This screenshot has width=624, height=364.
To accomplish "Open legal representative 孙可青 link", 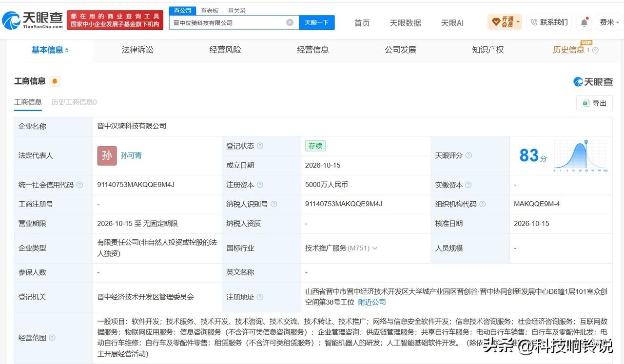I will click(131, 155).
